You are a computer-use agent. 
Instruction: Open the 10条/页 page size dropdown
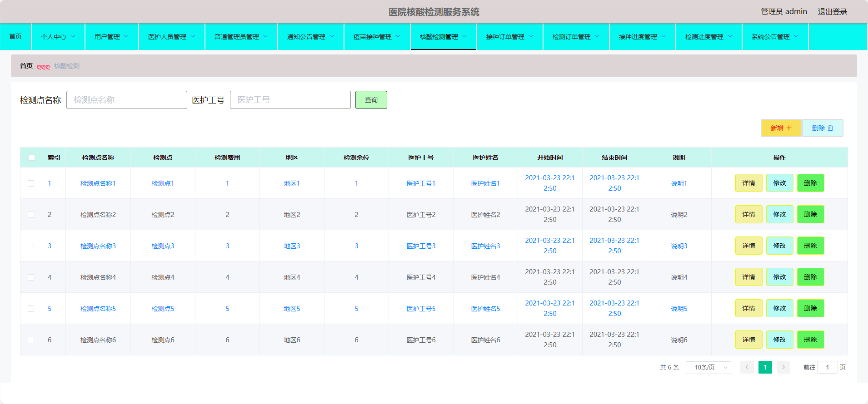708,367
